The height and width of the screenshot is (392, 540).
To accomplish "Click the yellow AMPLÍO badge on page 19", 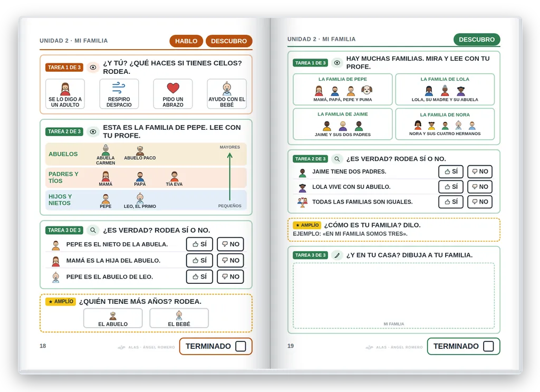I will (x=307, y=225).
